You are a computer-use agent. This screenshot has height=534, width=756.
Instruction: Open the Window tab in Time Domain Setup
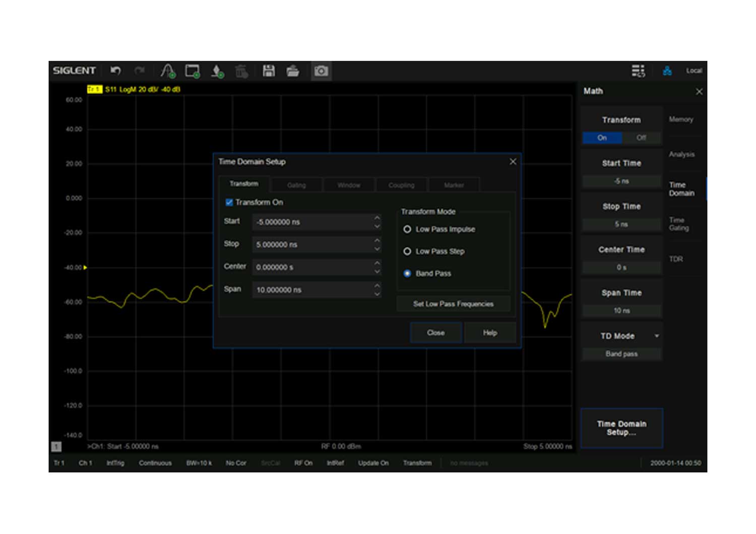tap(349, 185)
